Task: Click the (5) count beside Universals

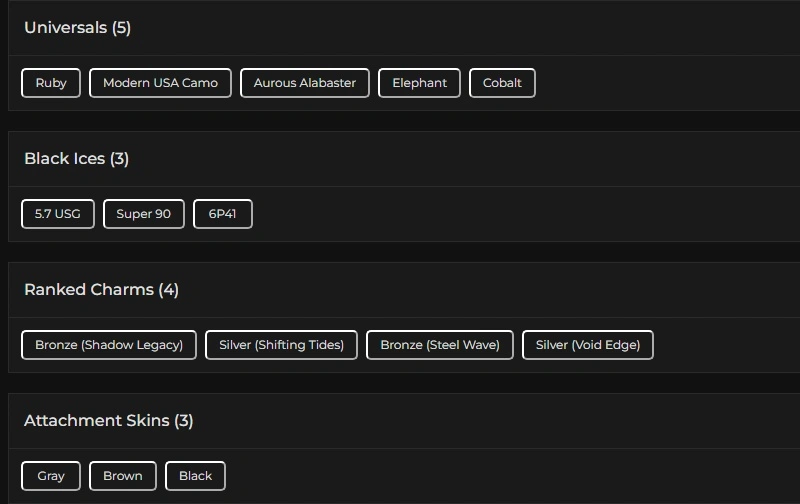Action: [x=121, y=28]
